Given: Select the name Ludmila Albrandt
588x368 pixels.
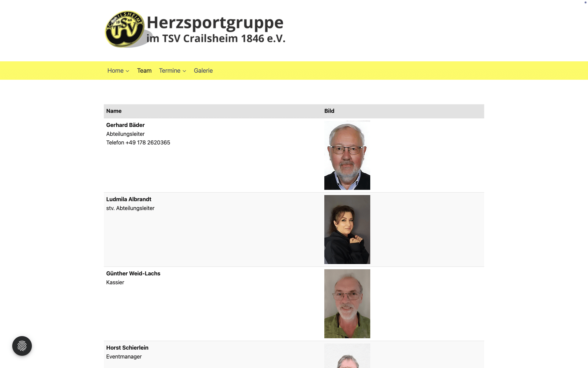Looking at the screenshot, I should [x=129, y=199].
